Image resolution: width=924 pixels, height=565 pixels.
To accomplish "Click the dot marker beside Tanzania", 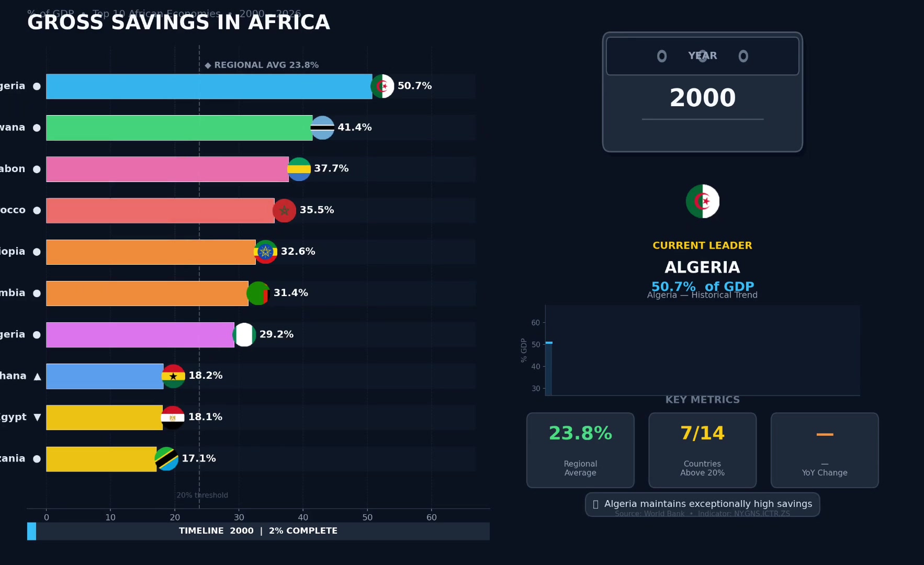I will [37, 459].
